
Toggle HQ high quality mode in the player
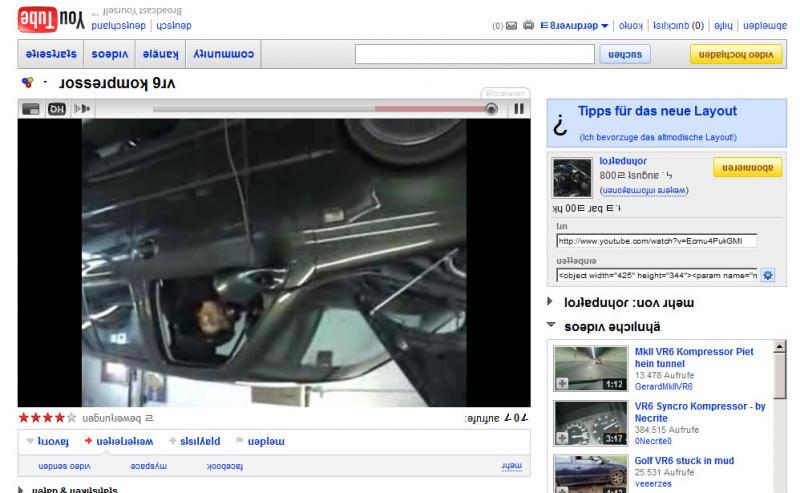(57, 109)
